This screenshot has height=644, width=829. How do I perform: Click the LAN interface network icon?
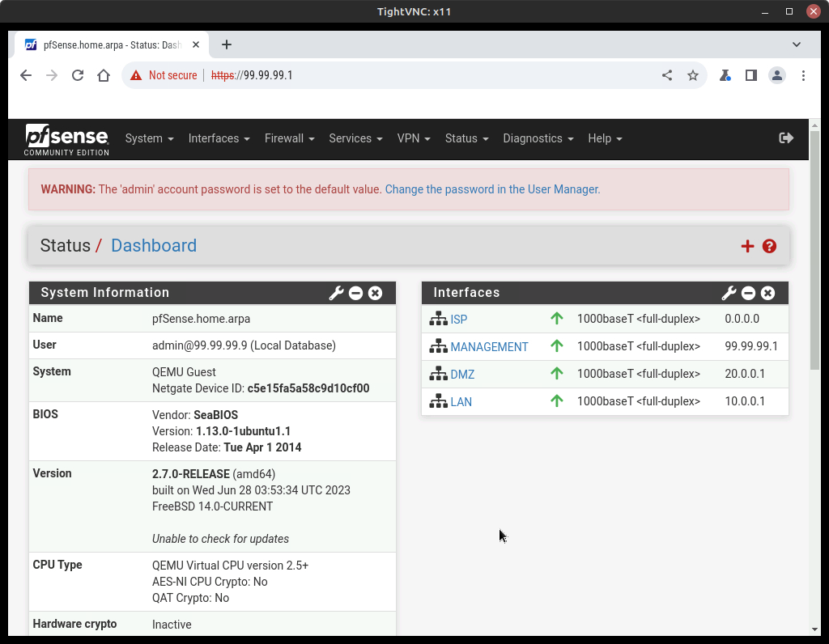[x=438, y=401]
